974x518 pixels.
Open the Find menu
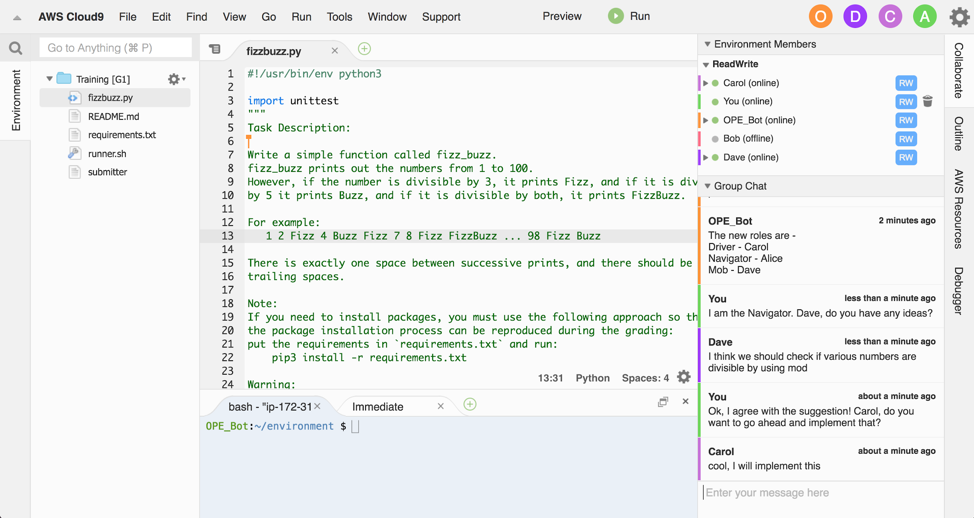coord(196,17)
